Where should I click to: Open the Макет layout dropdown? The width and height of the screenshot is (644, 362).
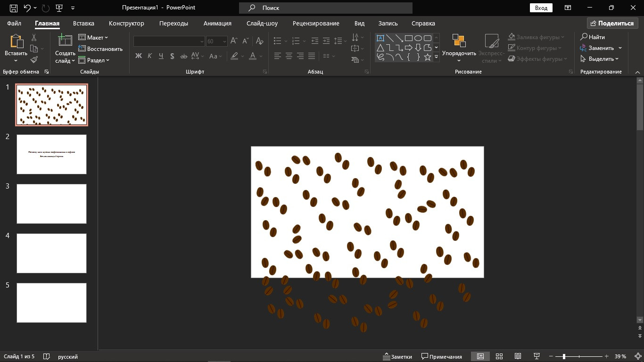(93, 38)
